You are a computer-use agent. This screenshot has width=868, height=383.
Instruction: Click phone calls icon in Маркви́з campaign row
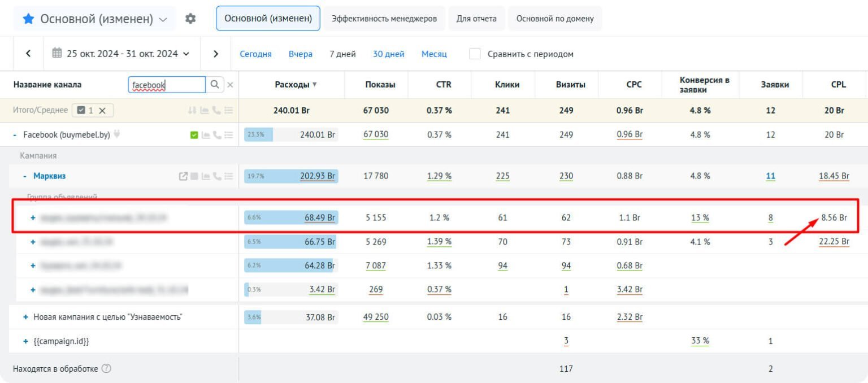click(x=218, y=176)
